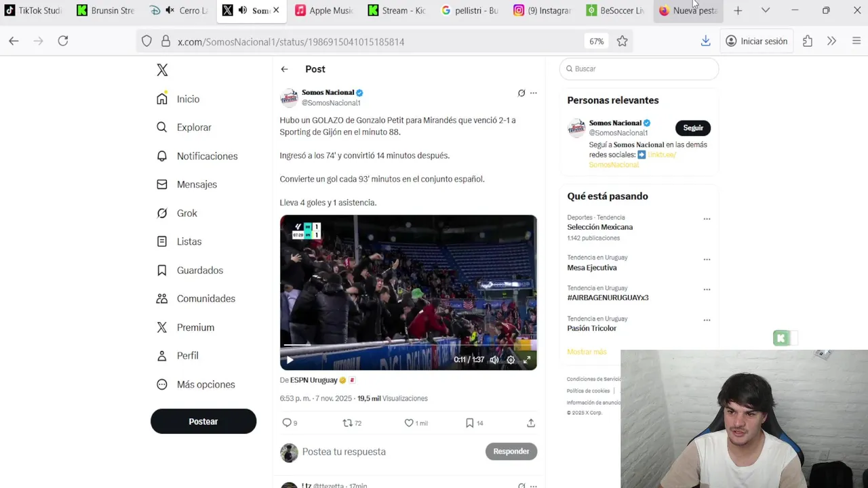
Task: Toggle fullscreen on the video player
Action: tap(526, 360)
